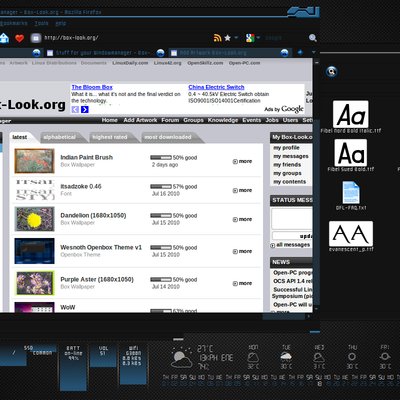Image resolution: width=400 pixels, height=400 pixels.
Task: Open the tab list dropdown arrow
Action: pos(313,52)
